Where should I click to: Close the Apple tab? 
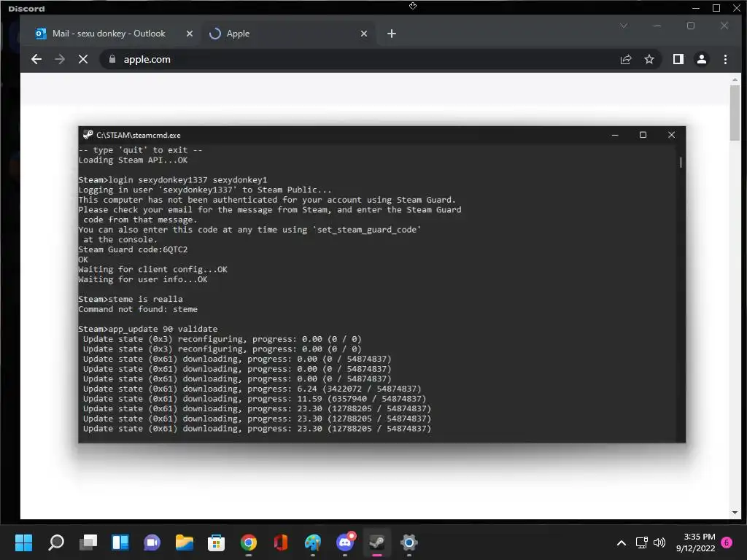coord(363,34)
